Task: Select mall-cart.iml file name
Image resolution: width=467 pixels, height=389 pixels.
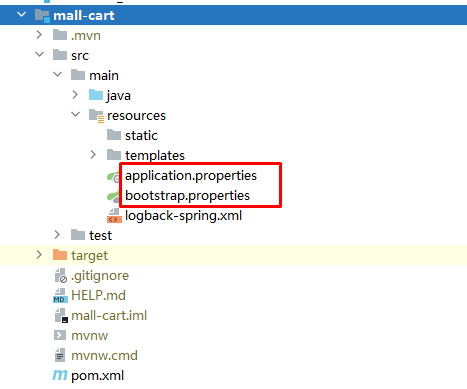Action: pos(109,315)
